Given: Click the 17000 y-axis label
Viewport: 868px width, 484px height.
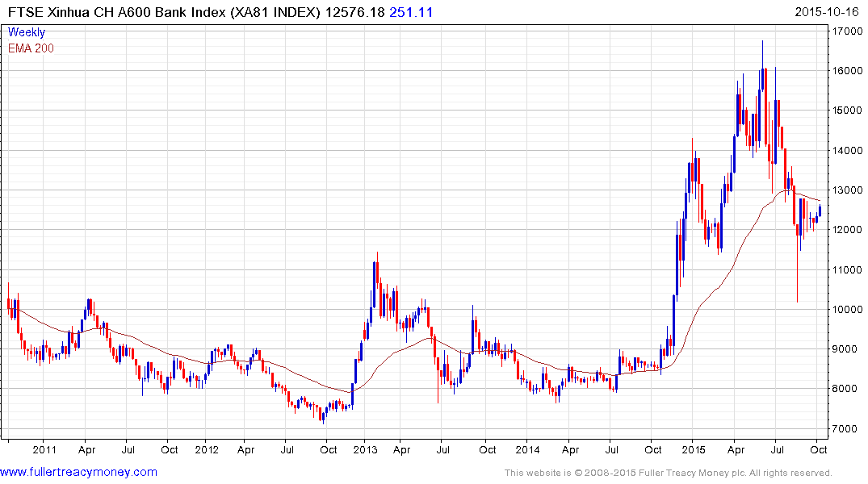Looking at the screenshot, I should [x=848, y=31].
